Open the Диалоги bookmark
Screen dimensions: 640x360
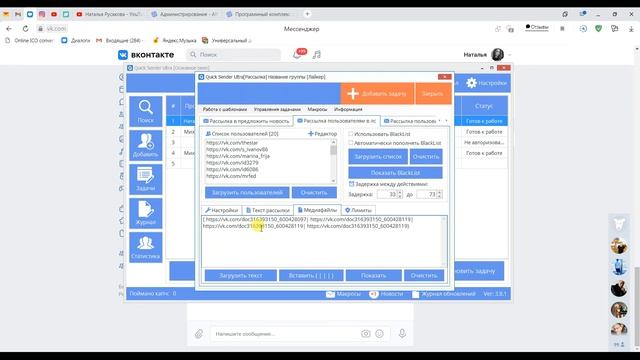coord(76,40)
